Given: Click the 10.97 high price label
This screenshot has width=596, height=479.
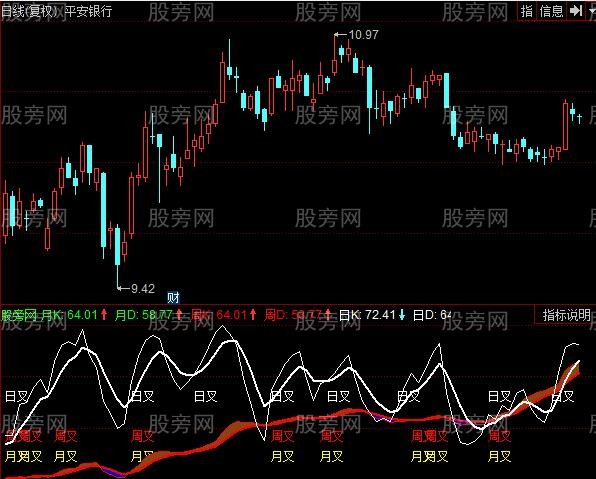Looking at the screenshot, I should pos(363,35).
